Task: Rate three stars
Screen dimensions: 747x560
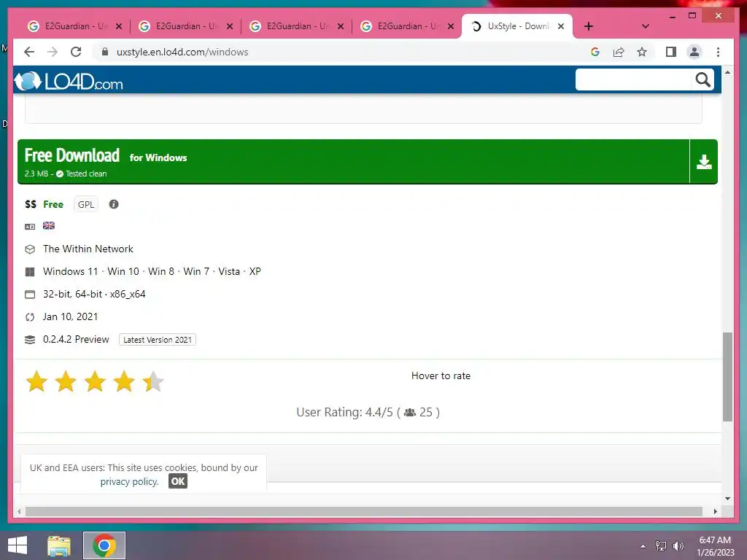Action: (95, 382)
